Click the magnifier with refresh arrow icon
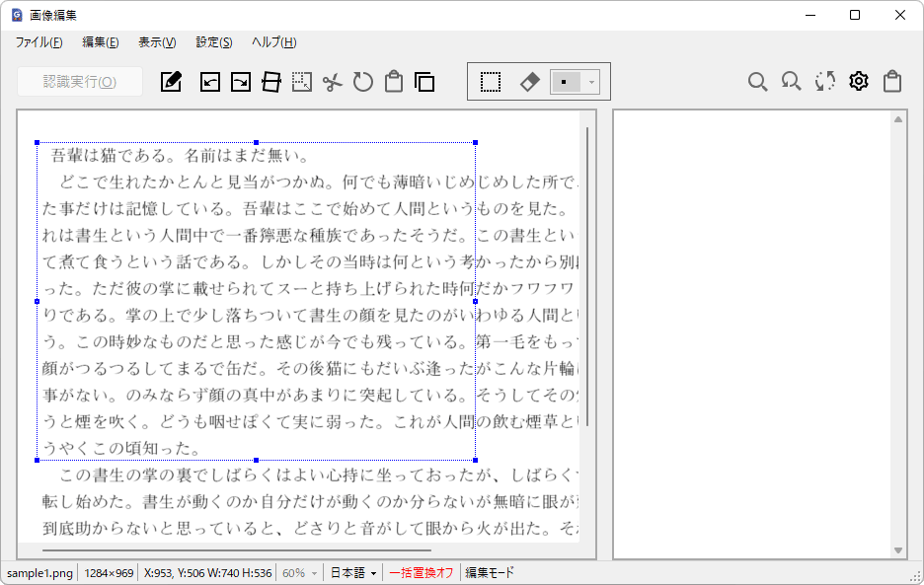Viewport: 924px width, 585px height. point(791,81)
